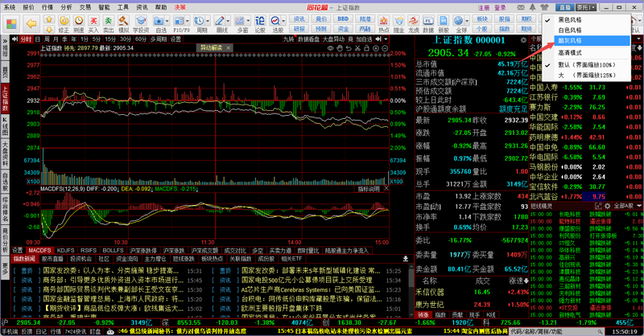Switch to the 日 period tab

point(37,39)
